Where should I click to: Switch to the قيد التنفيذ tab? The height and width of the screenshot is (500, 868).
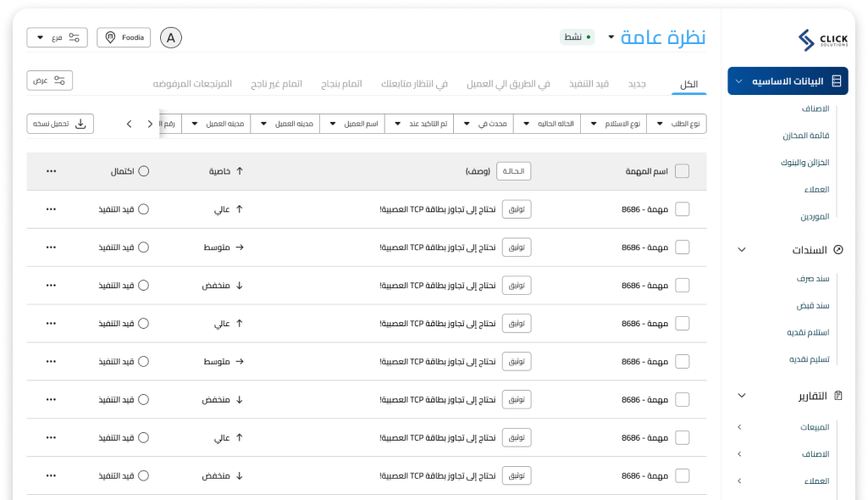589,84
